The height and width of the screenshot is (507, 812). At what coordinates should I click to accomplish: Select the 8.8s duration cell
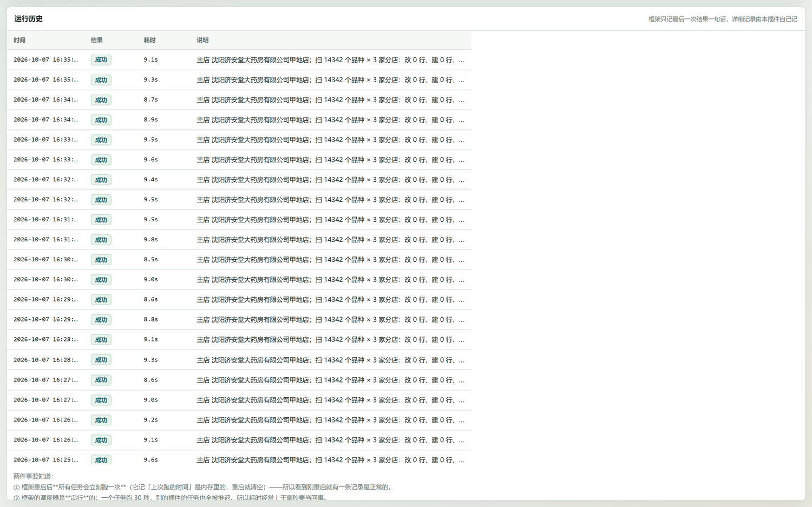pyautogui.click(x=151, y=319)
